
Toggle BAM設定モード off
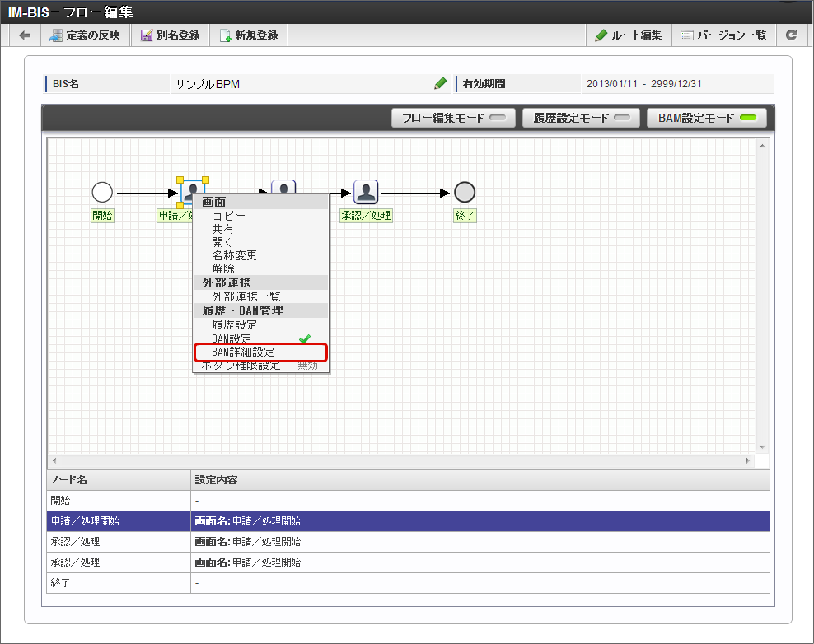point(708,118)
